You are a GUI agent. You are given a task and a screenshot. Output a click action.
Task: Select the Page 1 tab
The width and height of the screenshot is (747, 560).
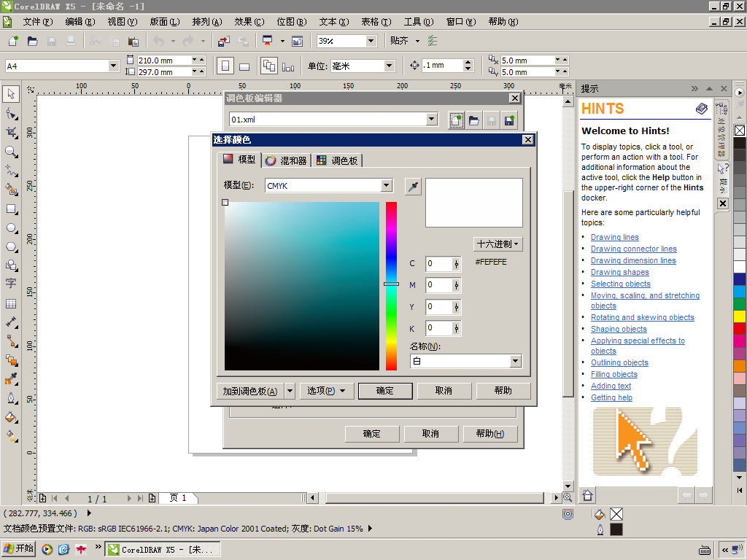[178, 498]
